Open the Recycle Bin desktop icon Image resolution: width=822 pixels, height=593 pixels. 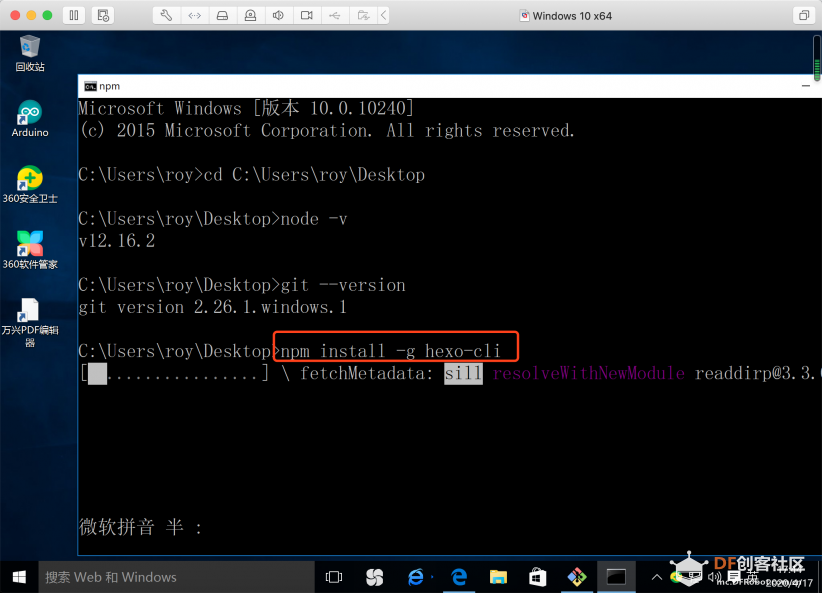30,53
